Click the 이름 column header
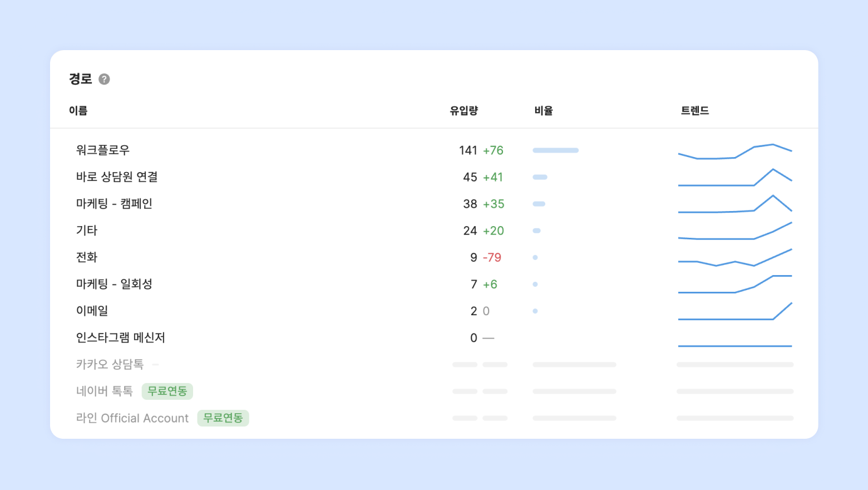 (x=78, y=111)
